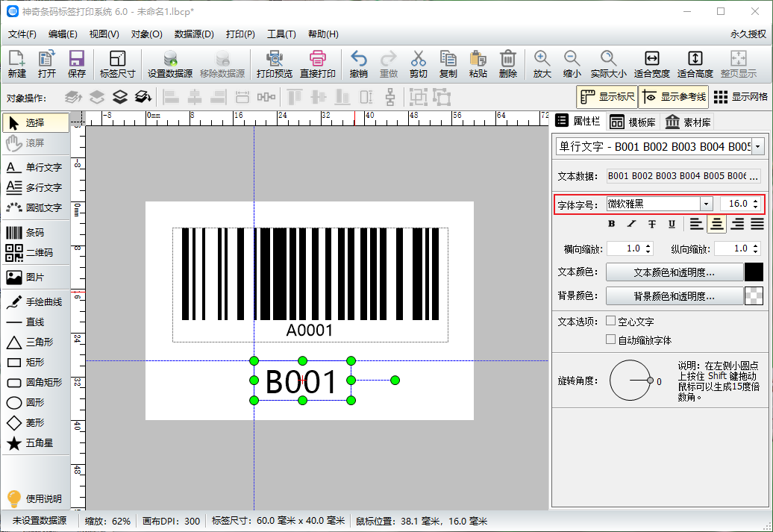Enable the 自动缩放字体 checkbox

[x=611, y=339]
